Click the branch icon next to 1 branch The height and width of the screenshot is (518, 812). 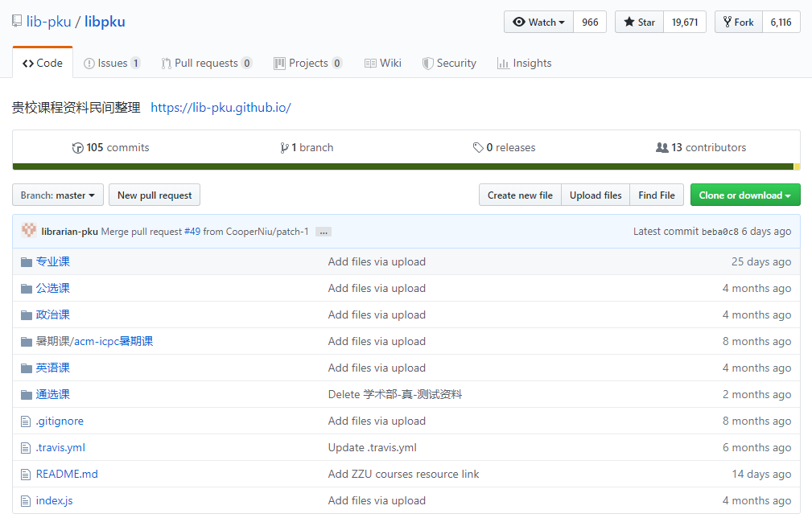[284, 147]
